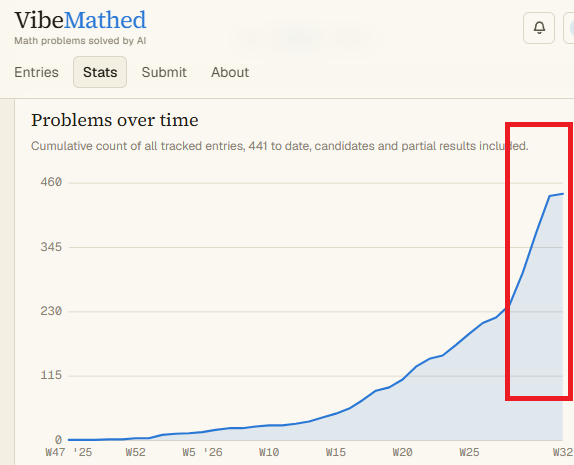Click the W32 endpoint of the chart line
Screen dimensions: 574x465
point(563,194)
